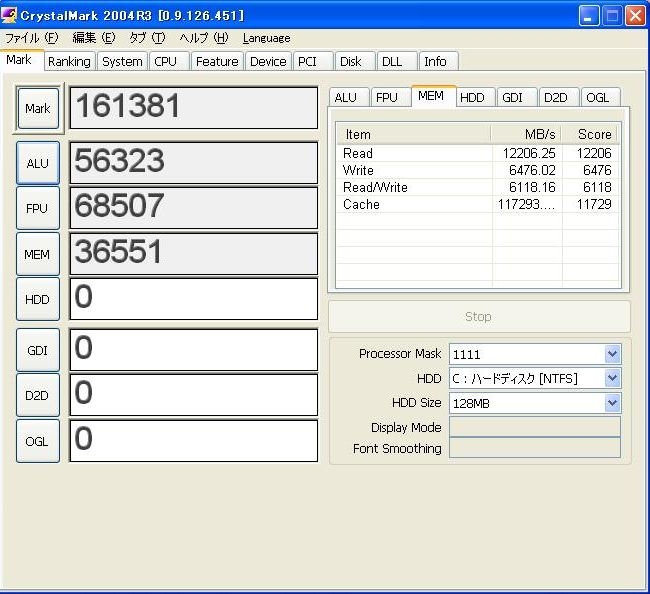Run the GDI benchmark button
650x594 pixels.
[x=38, y=350]
